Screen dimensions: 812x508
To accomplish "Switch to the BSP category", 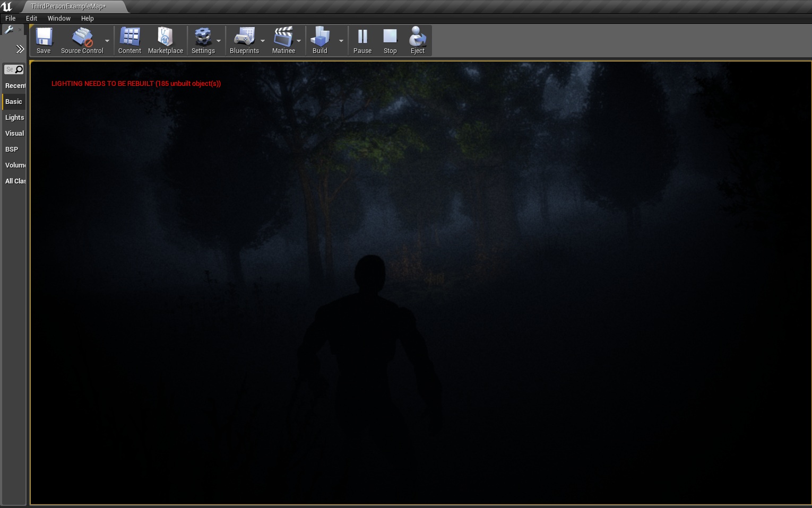I will point(12,149).
